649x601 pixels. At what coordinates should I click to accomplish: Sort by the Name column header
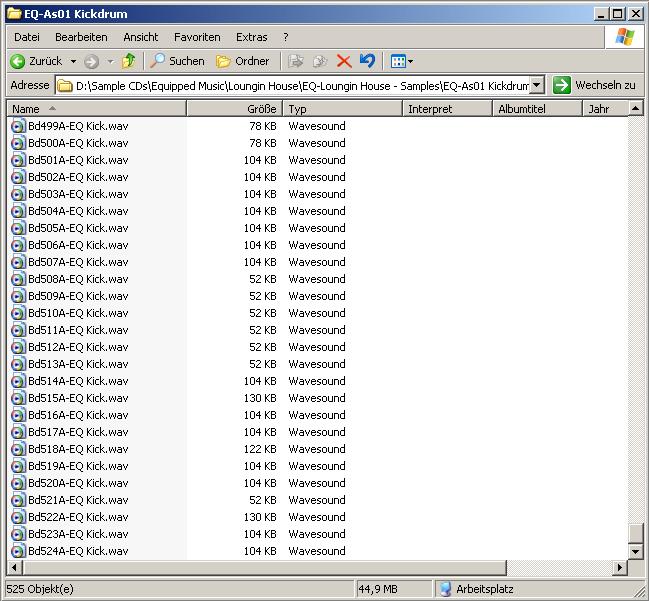(x=96, y=109)
